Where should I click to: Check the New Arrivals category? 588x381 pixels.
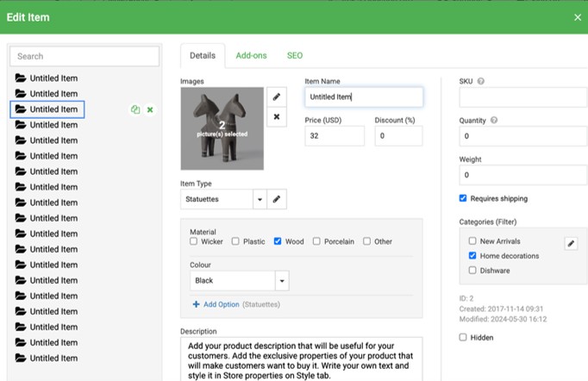click(472, 241)
